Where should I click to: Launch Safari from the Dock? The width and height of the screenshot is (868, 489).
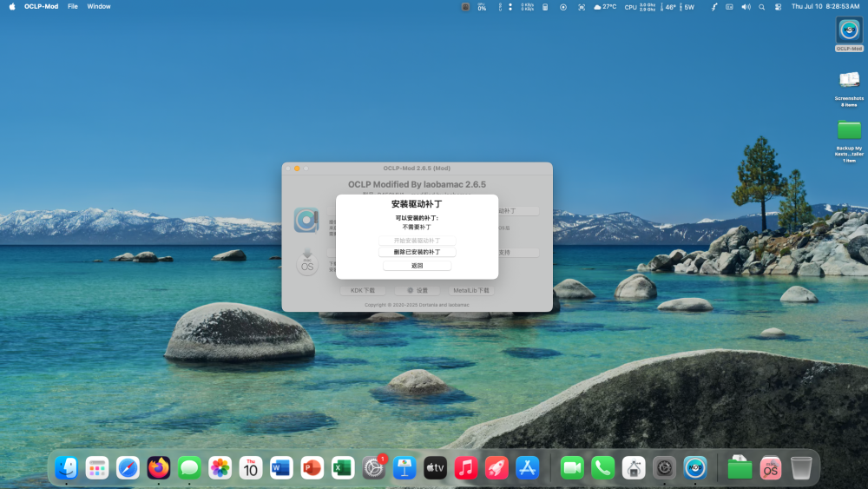click(x=128, y=468)
